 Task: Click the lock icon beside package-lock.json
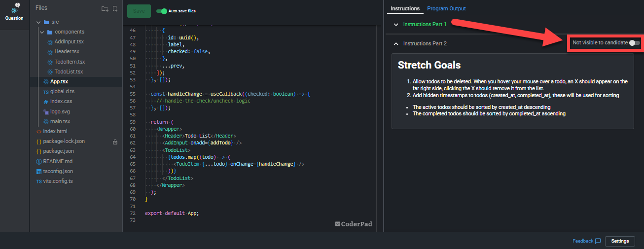click(115, 142)
